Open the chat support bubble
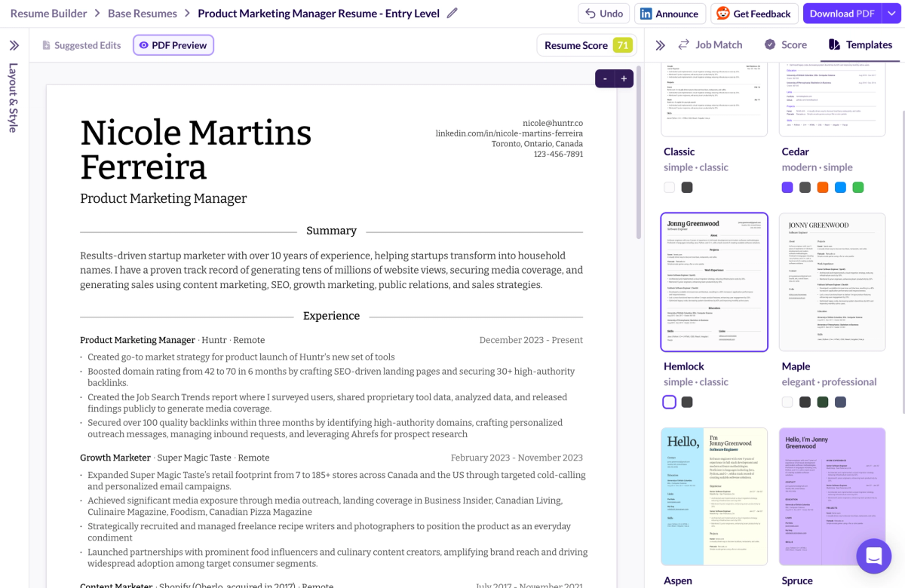 tap(874, 556)
